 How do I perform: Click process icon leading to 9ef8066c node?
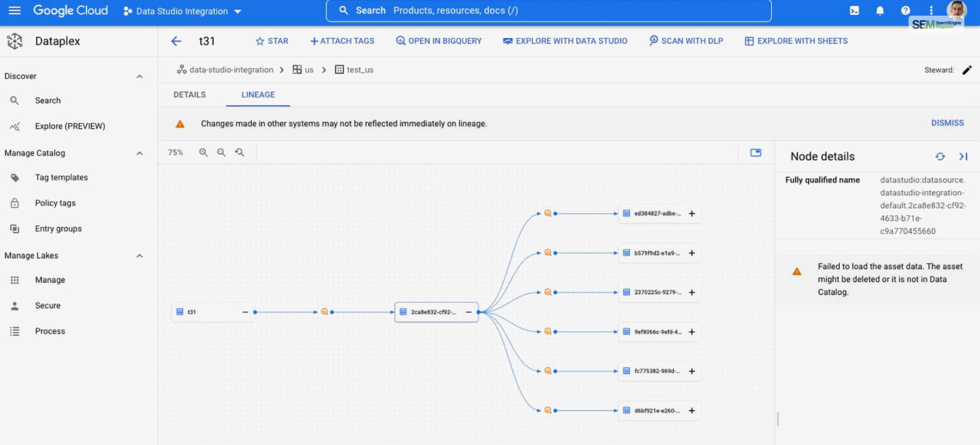(x=548, y=331)
